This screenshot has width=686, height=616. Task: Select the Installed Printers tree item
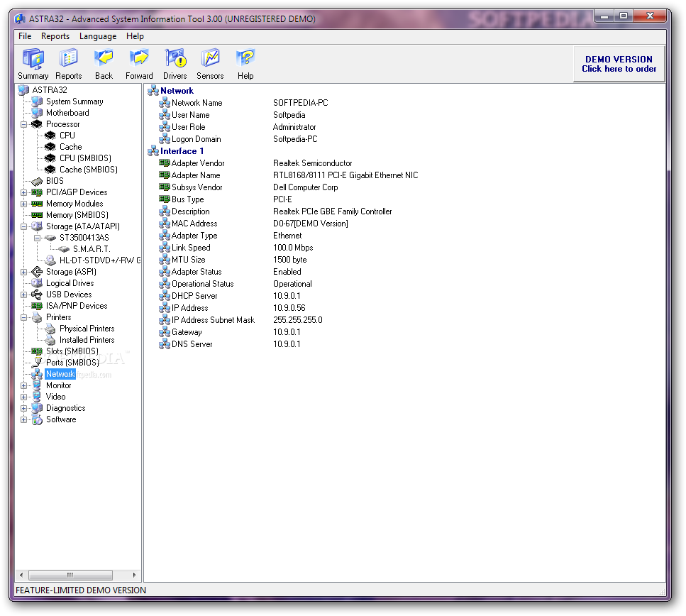click(87, 340)
